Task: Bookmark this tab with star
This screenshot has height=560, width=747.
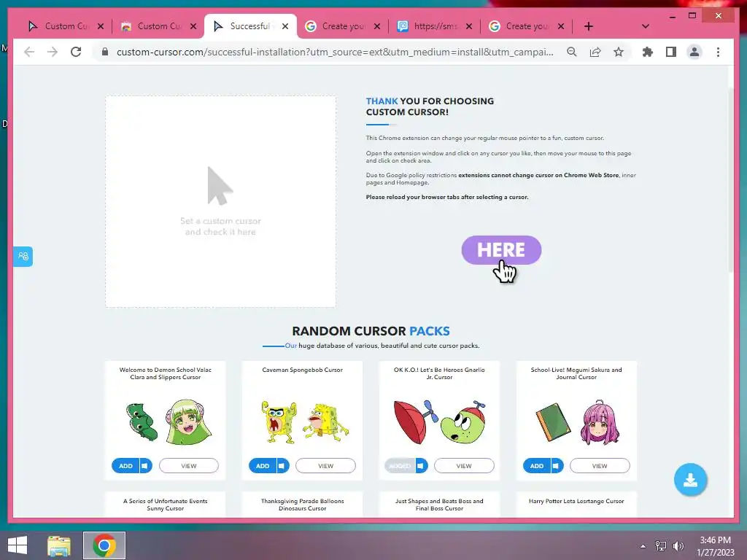Action: 619,52
